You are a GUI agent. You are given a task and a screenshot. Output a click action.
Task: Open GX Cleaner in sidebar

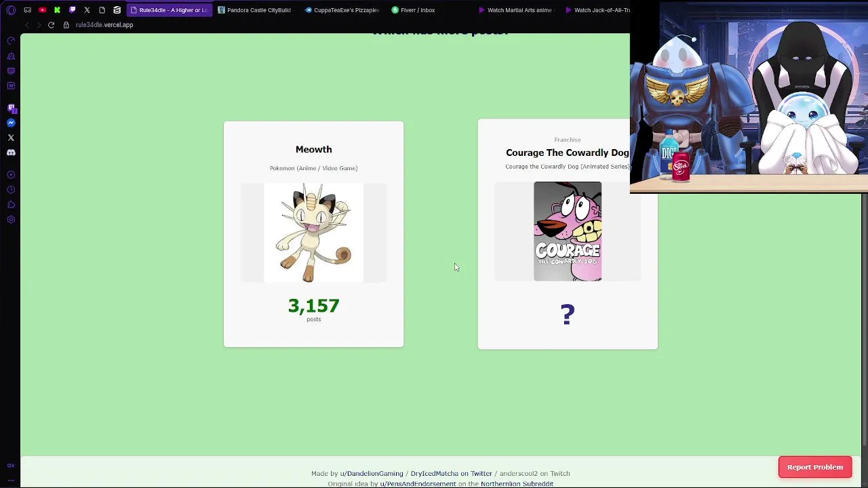pos(11,56)
